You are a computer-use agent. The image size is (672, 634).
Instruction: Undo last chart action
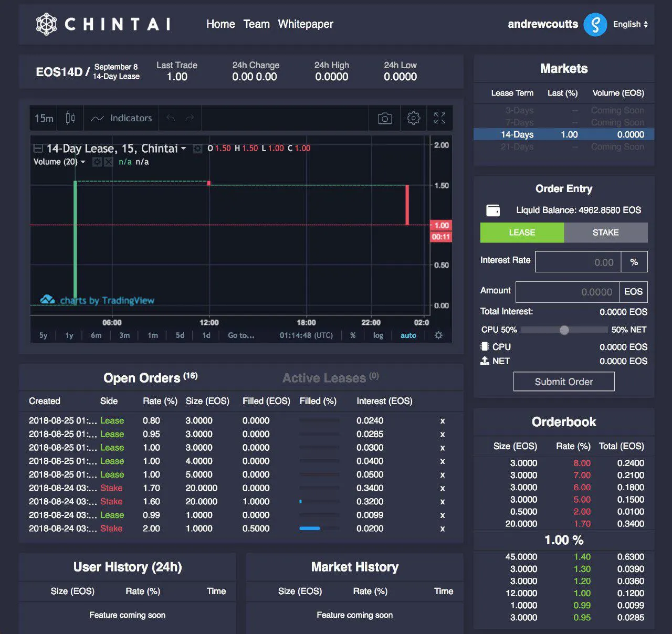point(171,118)
